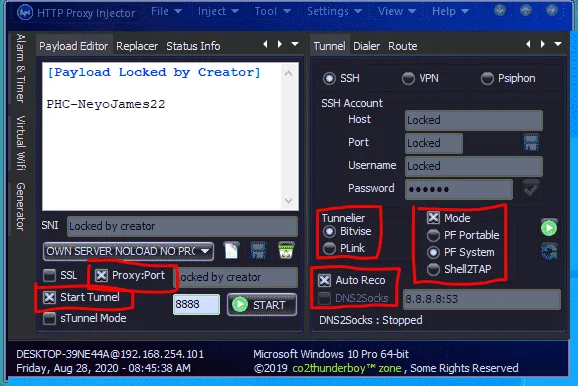
Task: Click the DNS address field 8.8.8.8:53
Action: [482, 299]
